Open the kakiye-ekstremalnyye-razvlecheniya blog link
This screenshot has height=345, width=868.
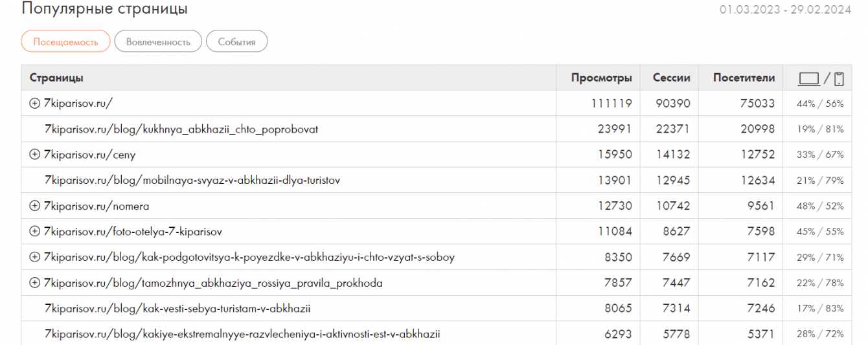(242, 335)
